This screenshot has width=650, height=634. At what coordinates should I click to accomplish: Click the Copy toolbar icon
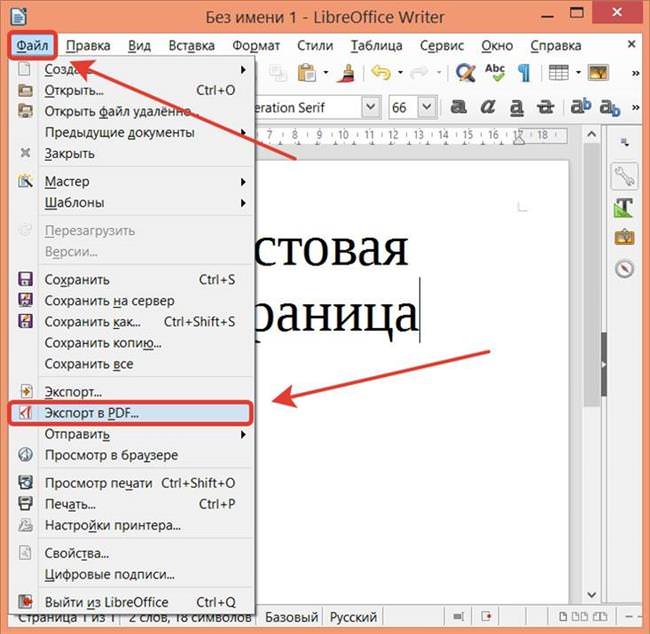(x=278, y=73)
